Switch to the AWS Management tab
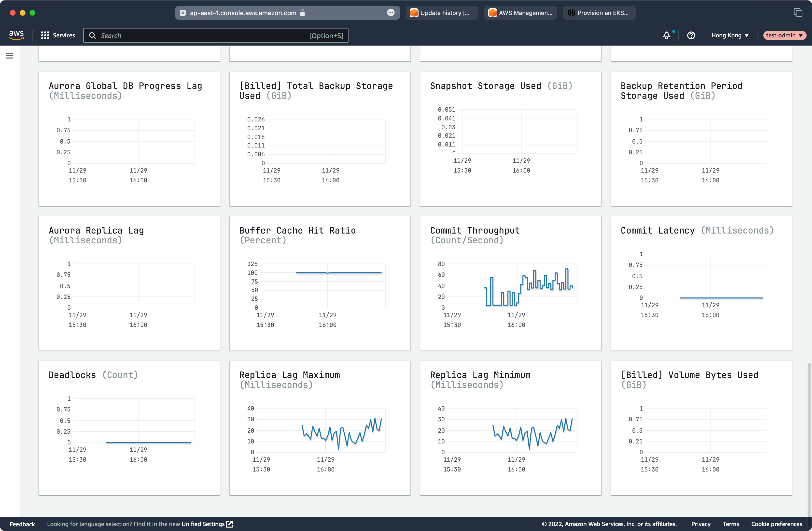Screen dimensions: 812x531 tap(521, 13)
